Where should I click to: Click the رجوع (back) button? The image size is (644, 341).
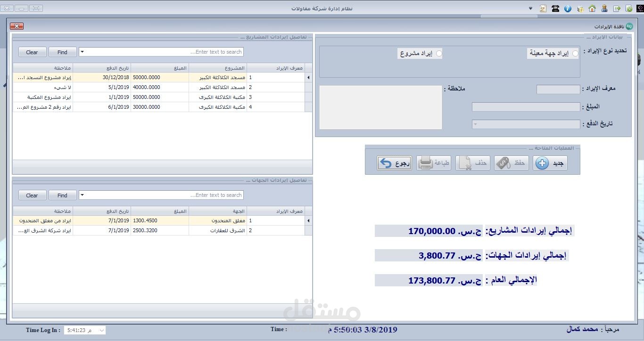[x=395, y=163]
